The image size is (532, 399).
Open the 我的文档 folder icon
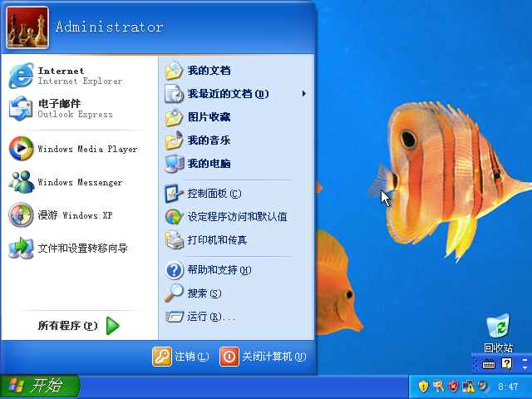175,71
